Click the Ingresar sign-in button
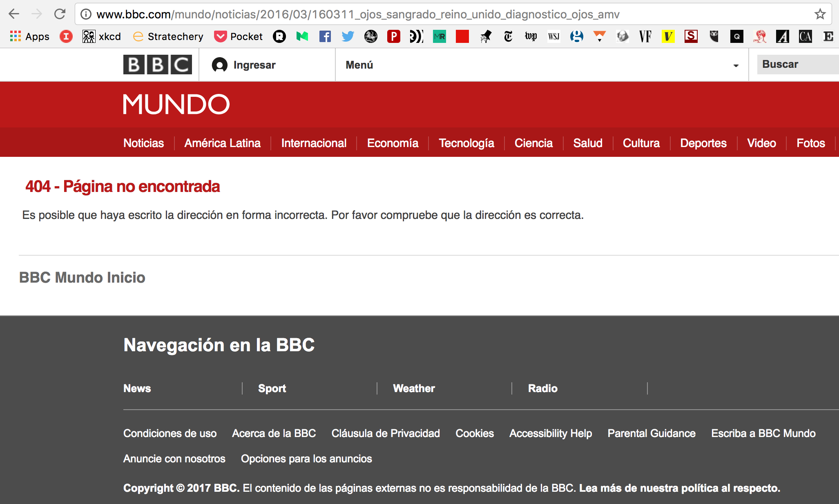 pyautogui.click(x=244, y=65)
